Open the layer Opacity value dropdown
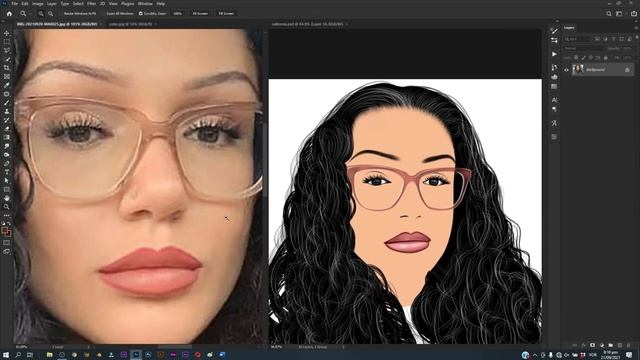Viewport: 640px width, 360px height. [x=628, y=48]
